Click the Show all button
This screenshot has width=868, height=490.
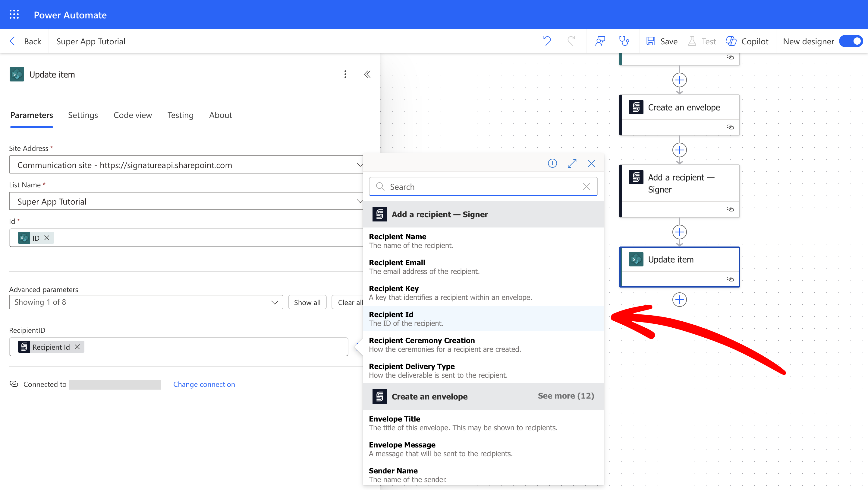[x=307, y=302]
